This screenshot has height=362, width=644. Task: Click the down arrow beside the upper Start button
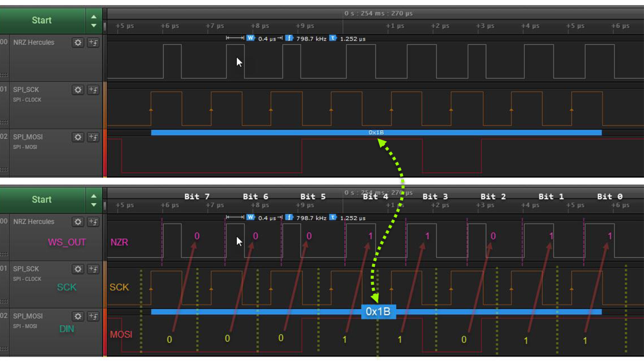pos(94,25)
